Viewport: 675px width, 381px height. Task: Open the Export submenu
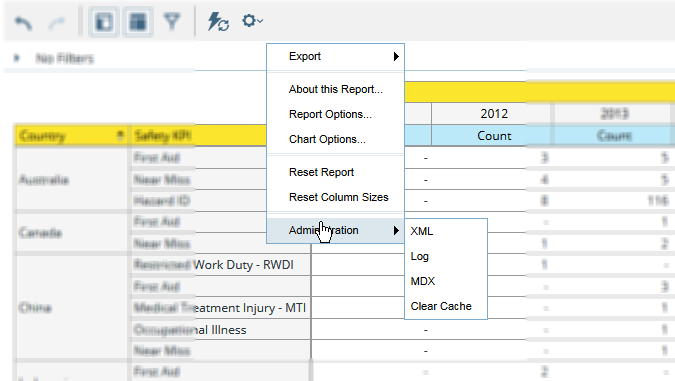tap(335, 56)
